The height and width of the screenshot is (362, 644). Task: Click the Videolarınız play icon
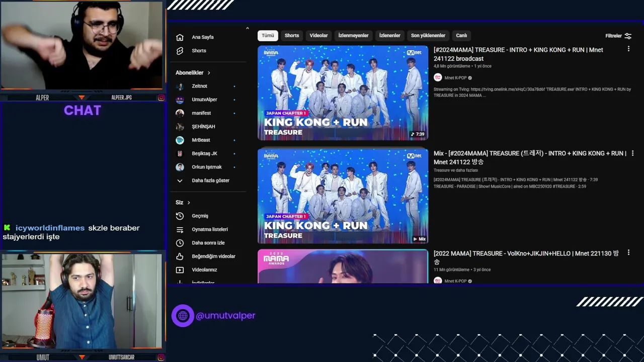coord(180,270)
